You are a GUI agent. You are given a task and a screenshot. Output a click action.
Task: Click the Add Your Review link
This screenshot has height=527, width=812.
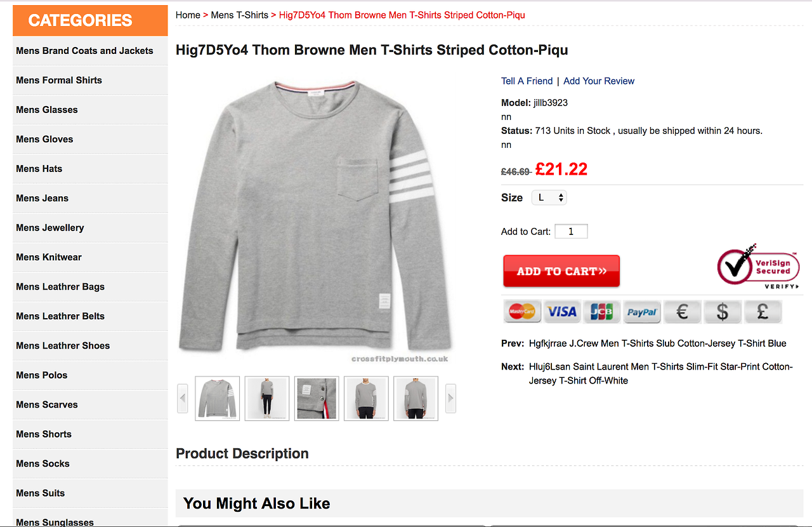(x=599, y=81)
